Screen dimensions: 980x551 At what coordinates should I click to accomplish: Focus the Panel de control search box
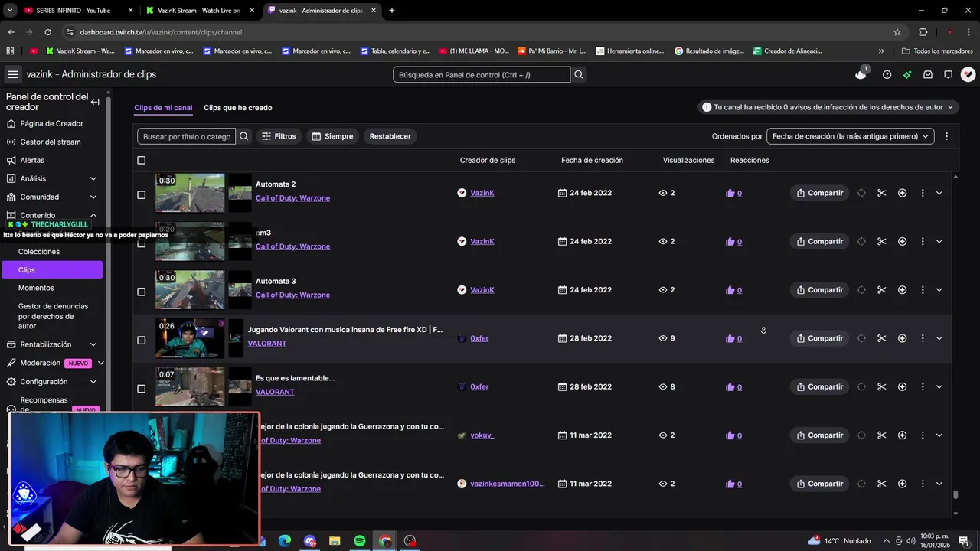[482, 74]
